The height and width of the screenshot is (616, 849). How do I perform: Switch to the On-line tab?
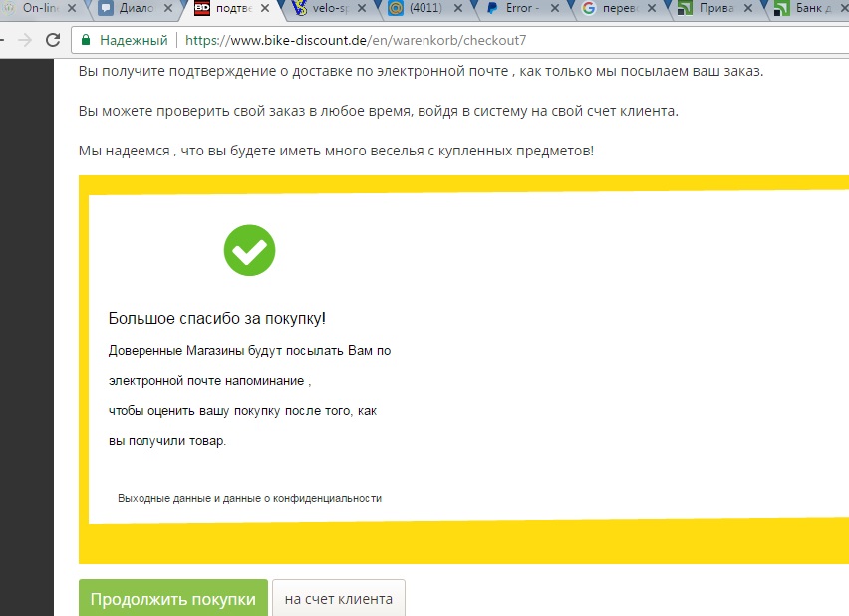[x=40, y=9]
